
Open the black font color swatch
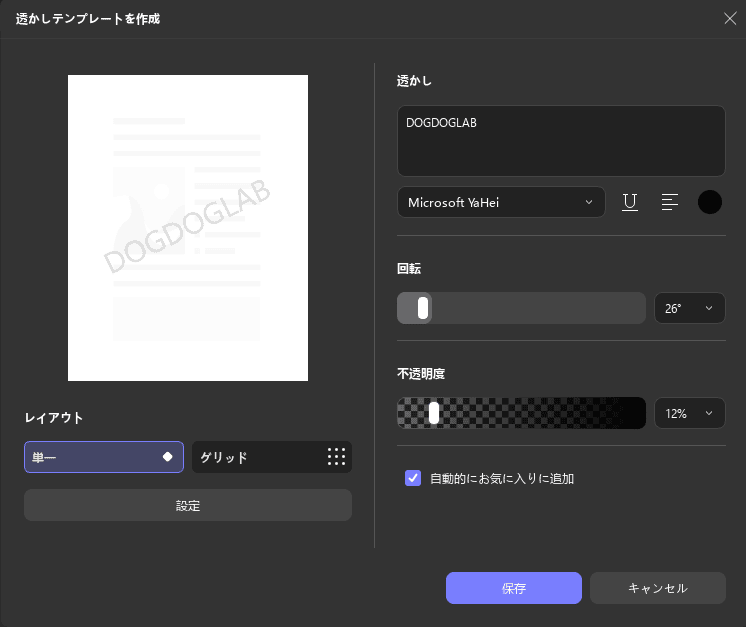710,202
